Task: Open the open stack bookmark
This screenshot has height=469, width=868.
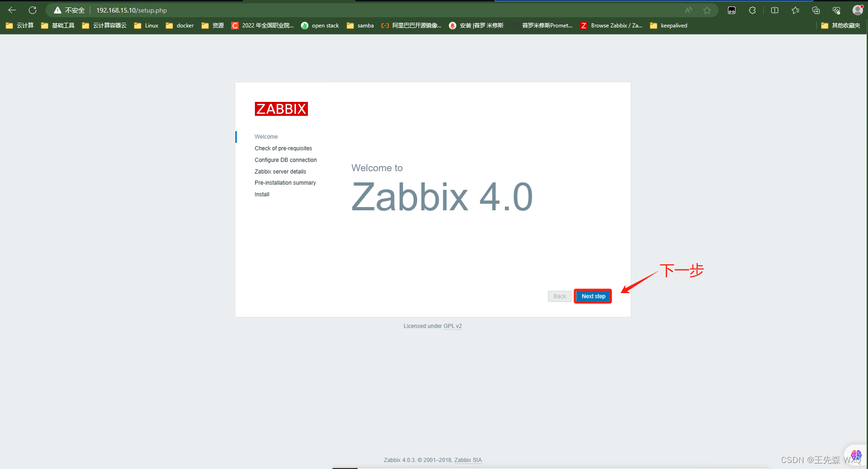Action: coord(320,26)
